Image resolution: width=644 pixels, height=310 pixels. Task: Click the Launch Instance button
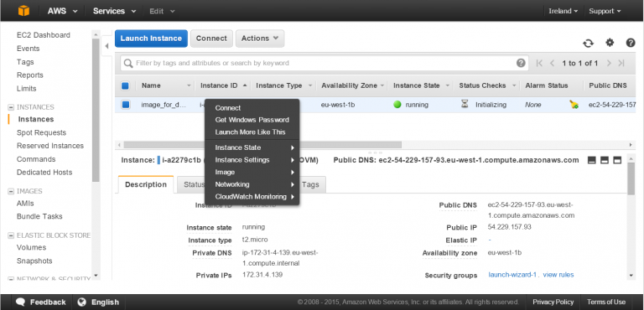coord(151,39)
